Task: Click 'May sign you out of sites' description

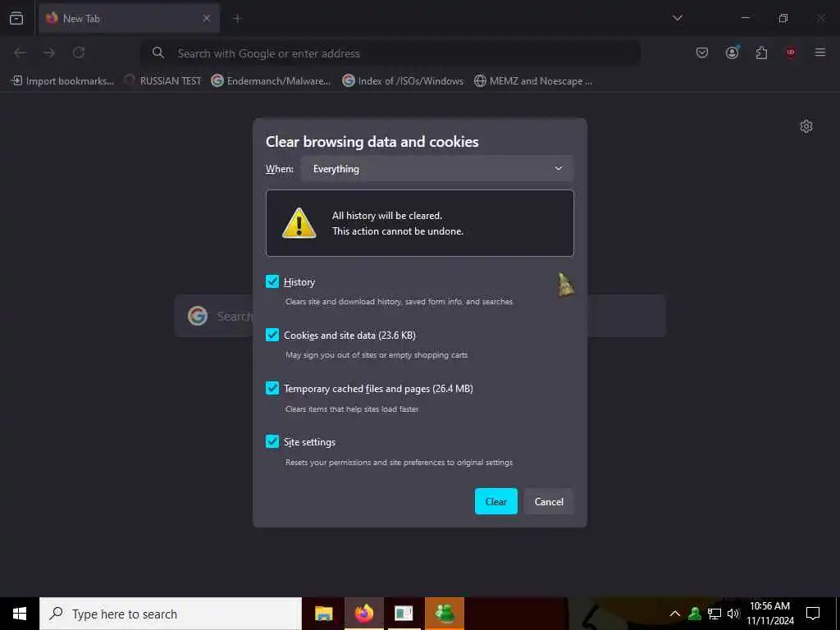Action: click(377, 354)
